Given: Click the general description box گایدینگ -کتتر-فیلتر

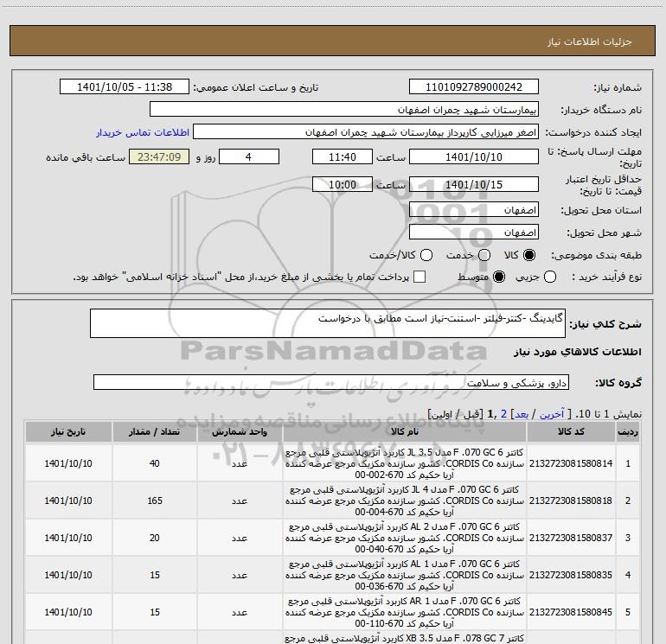Looking at the screenshot, I should (x=328, y=323).
